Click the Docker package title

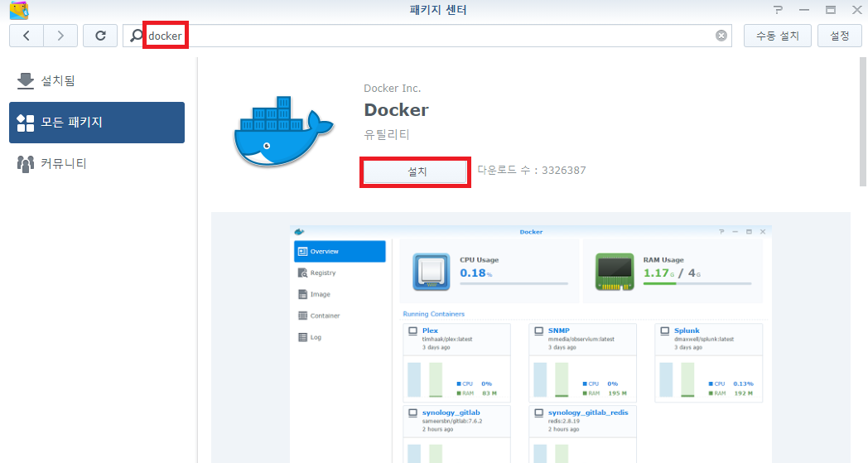(397, 109)
